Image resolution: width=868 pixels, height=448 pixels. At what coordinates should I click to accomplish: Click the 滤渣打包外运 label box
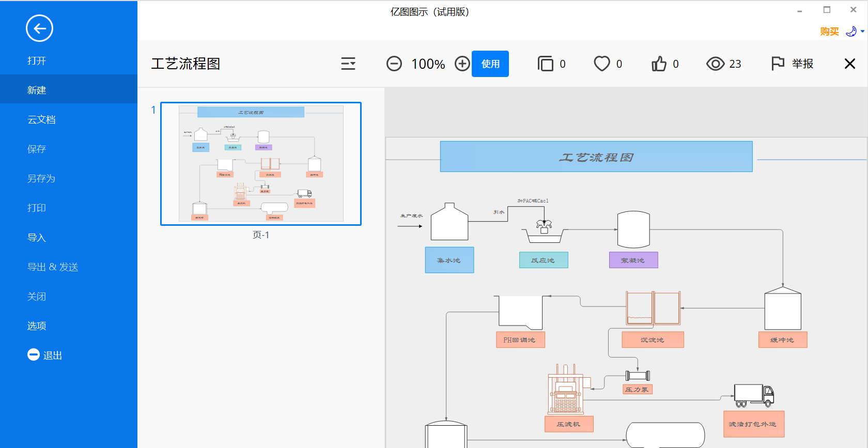tap(754, 424)
